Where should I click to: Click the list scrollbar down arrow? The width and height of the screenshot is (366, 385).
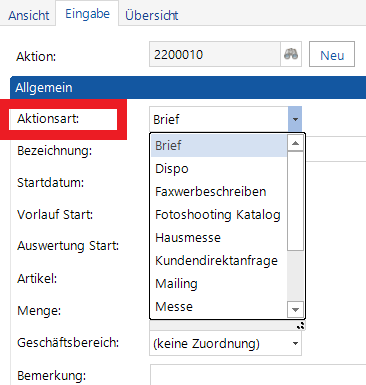click(x=295, y=310)
